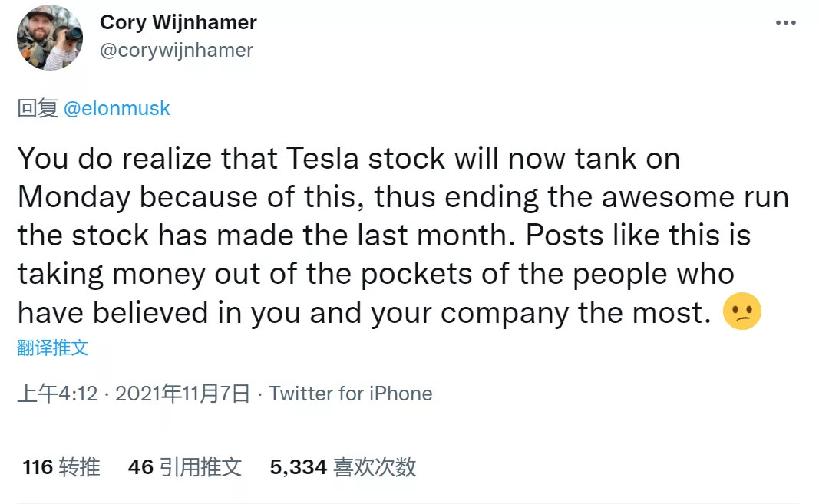Click the 引用推文 label next to 46
The height and width of the screenshot is (504, 819).
[200, 467]
